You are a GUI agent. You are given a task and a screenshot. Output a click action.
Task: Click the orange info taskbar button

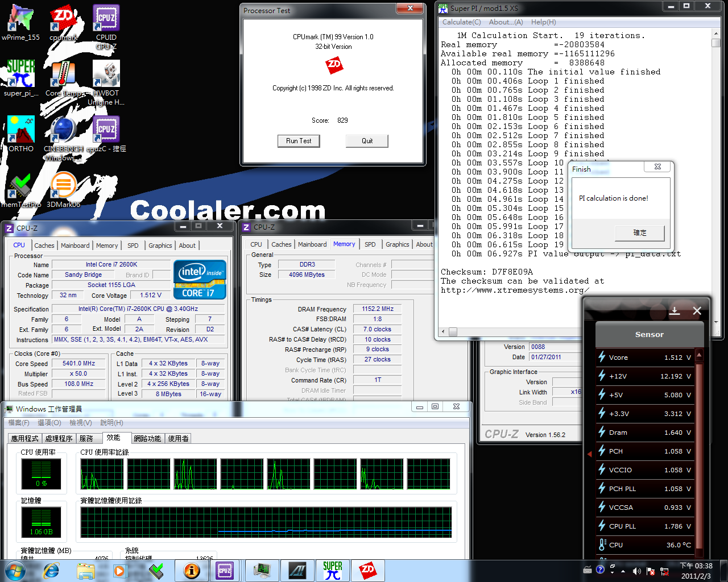point(191,571)
